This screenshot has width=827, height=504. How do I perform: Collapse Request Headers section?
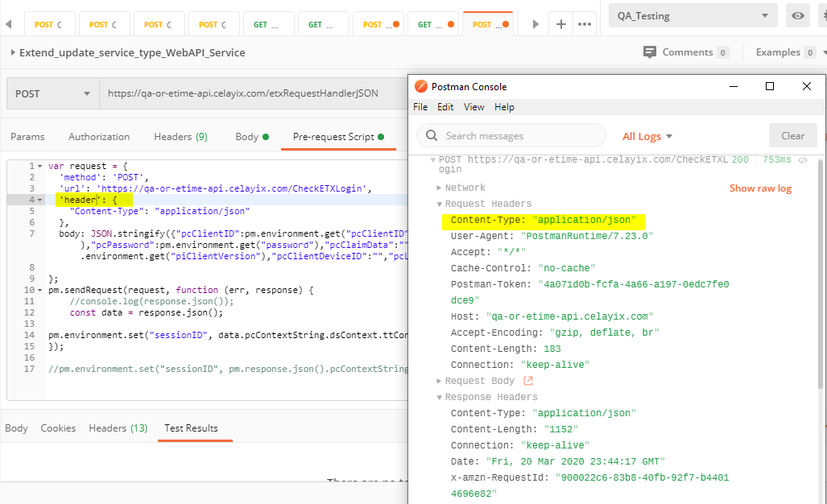439,204
